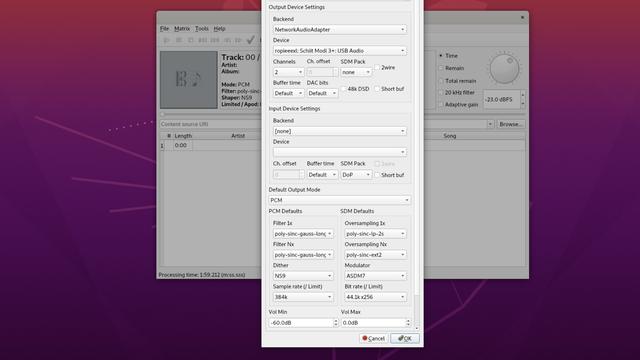The width and height of the screenshot is (640, 360).
Task: Click the settings dialog vertical scrollbar
Action: [417, 163]
